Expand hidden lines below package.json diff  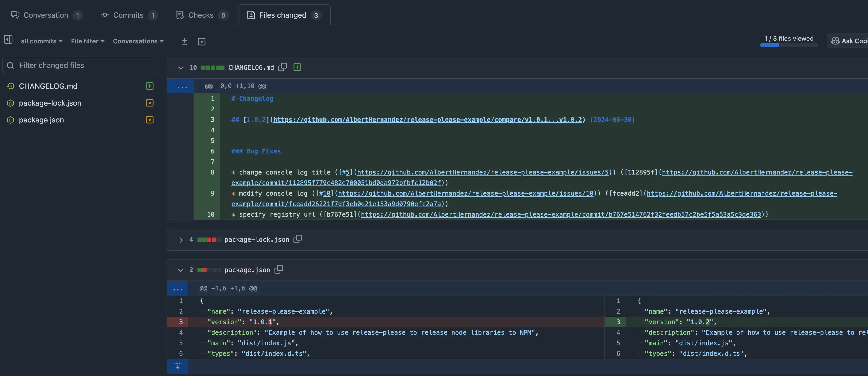pyautogui.click(x=178, y=366)
